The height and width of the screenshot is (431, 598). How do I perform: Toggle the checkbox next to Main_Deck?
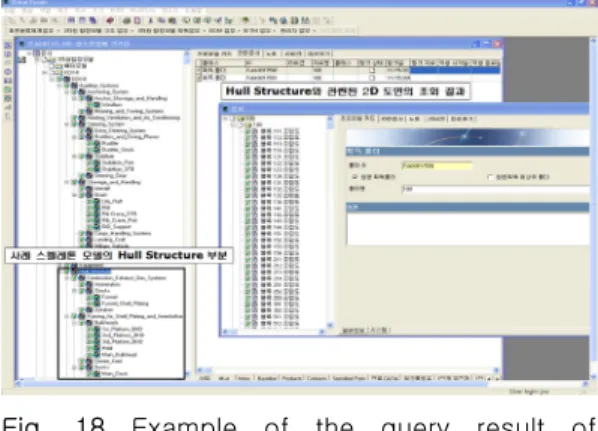click(x=90, y=374)
